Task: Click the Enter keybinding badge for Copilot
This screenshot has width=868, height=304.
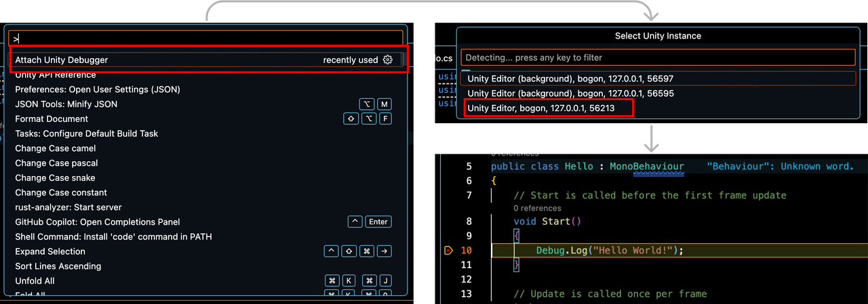Action: [378, 222]
